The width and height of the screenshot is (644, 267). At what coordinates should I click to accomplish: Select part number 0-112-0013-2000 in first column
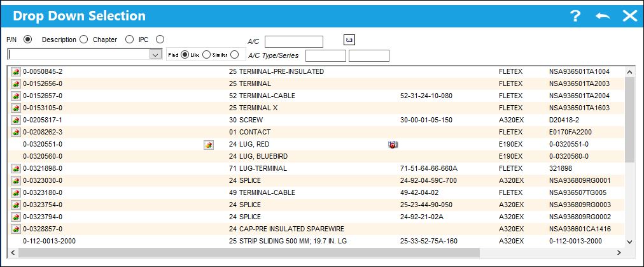pyautogui.click(x=49, y=241)
